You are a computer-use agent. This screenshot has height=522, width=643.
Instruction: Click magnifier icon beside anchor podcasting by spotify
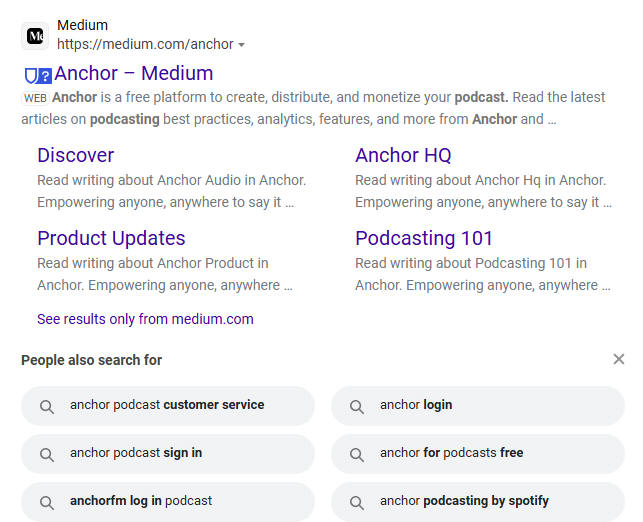(x=357, y=503)
